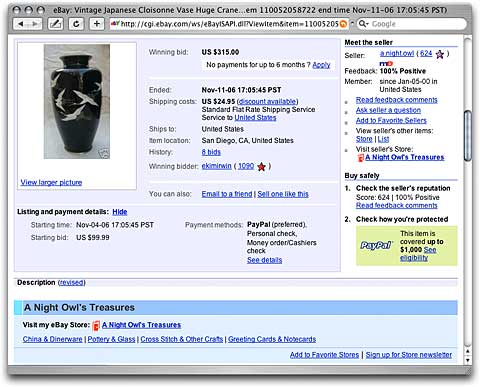Click the eBay favicon in the address bar
The width and height of the screenshot is (480, 387).
115,24
